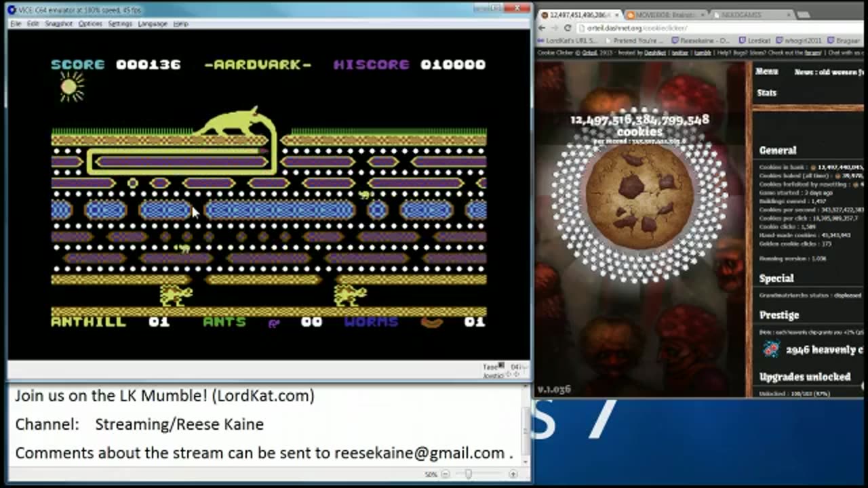The height and width of the screenshot is (488, 868).
Task: Click the zoom out minus button
Action: point(446,474)
